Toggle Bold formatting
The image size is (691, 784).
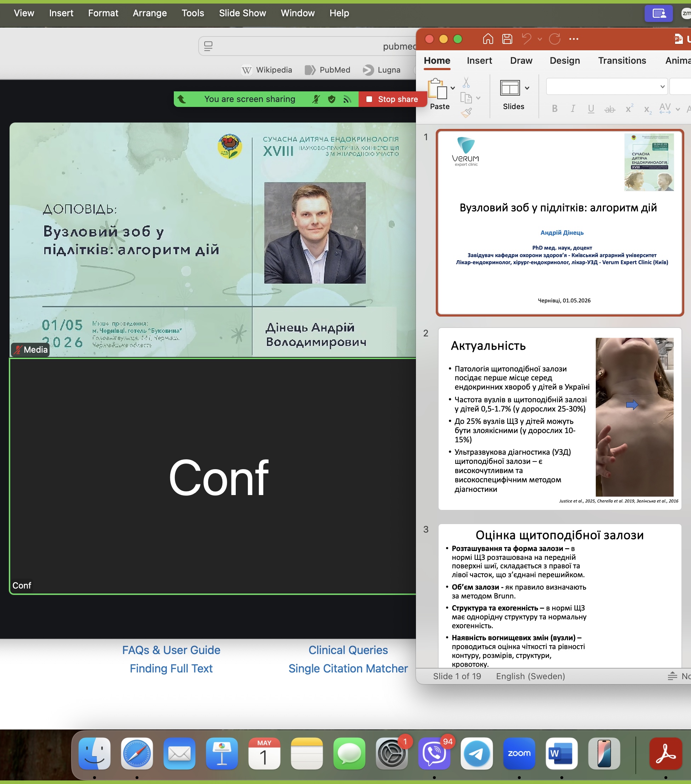click(x=554, y=109)
